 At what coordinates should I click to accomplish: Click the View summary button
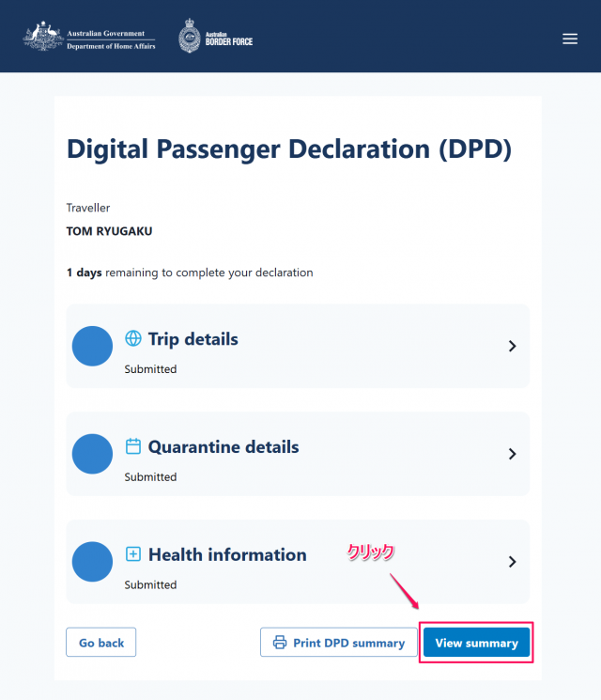coord(476,643)
